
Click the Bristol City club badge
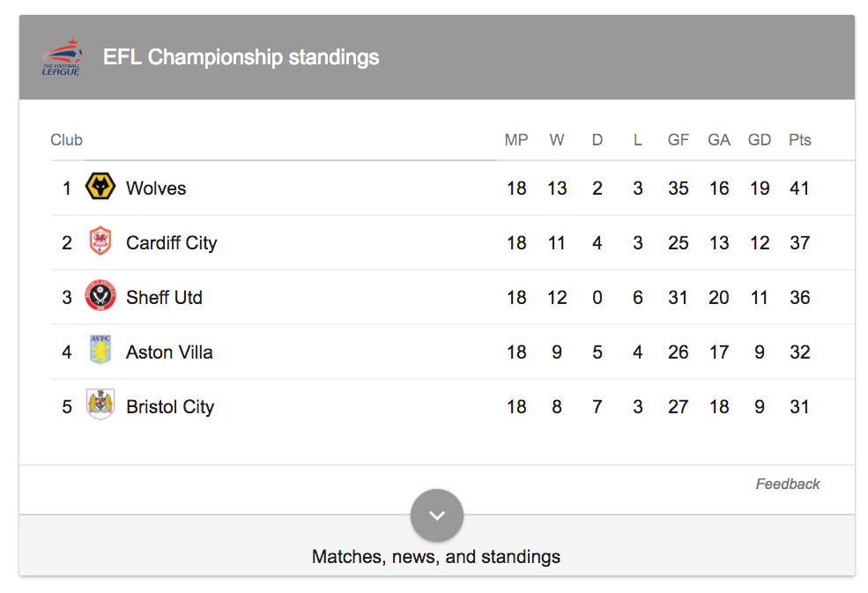coord(100,406)
